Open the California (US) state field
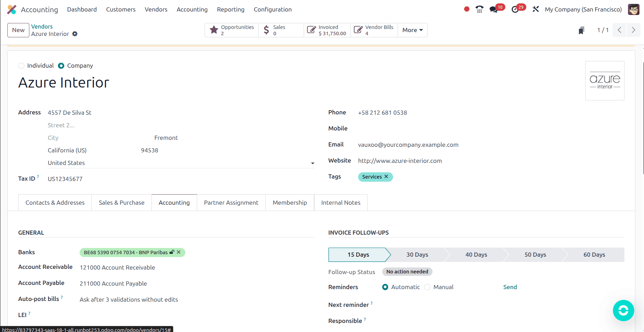The image size is (644, 332). [92, 150]
